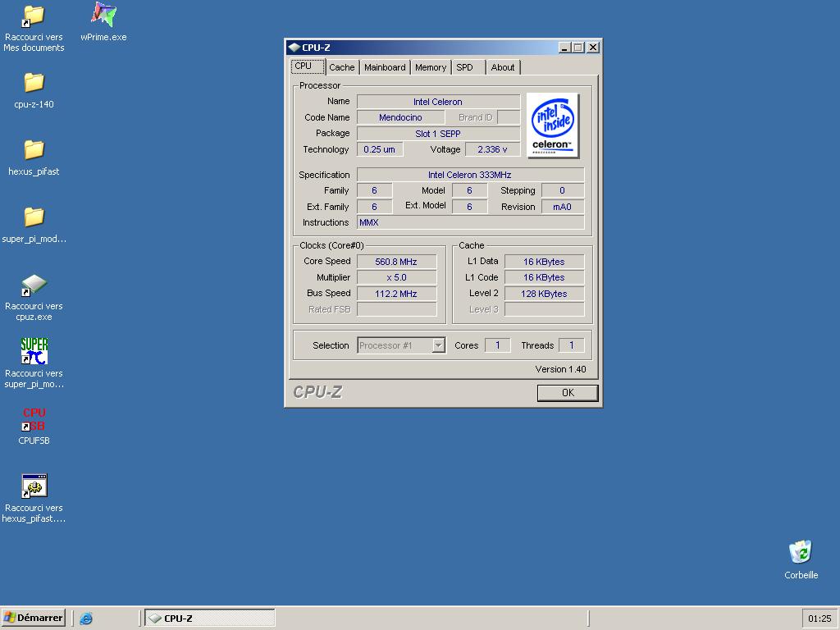Click the Version 1.40 label

560,369
